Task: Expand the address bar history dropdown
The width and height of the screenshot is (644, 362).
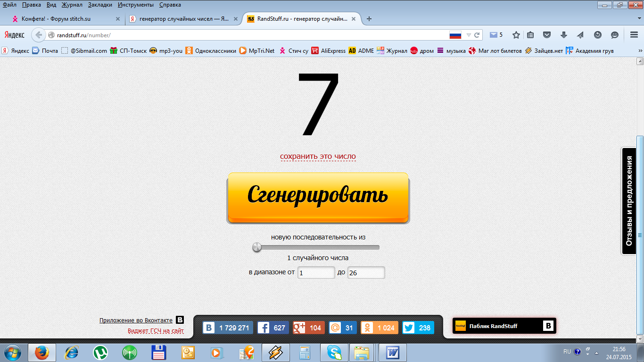Action: pos(469,35)
